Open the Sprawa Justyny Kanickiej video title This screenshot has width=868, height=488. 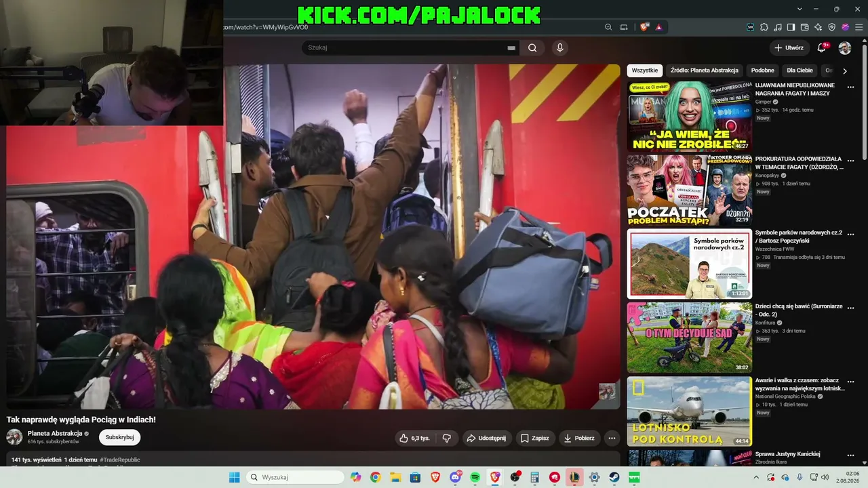click(x=787, y=454)
